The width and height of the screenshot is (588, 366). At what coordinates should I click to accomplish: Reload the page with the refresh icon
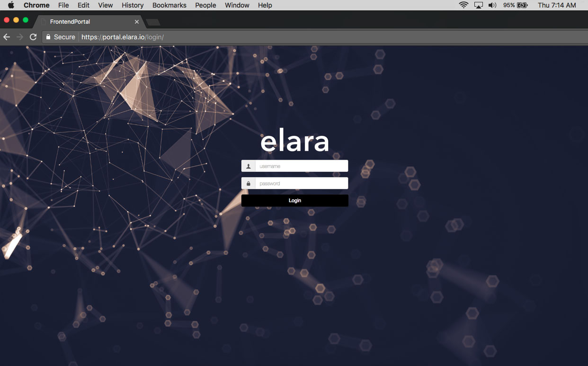33,37
